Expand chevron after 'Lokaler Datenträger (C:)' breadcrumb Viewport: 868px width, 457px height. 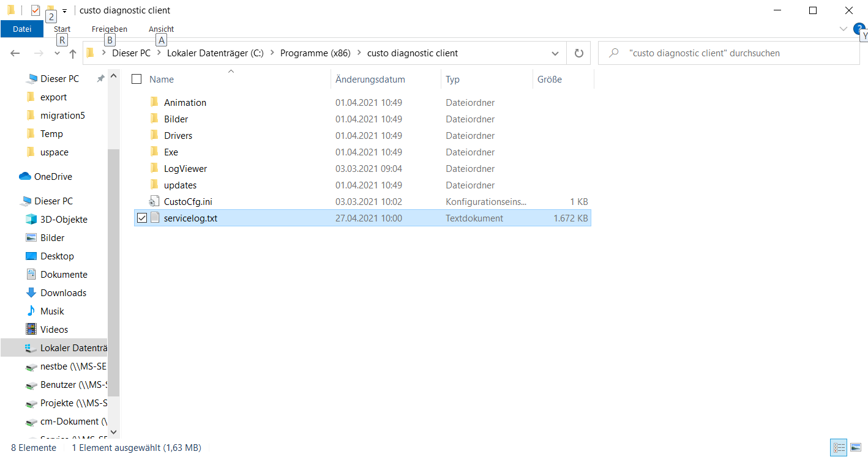pyautogui.click(x=272, y=53)
